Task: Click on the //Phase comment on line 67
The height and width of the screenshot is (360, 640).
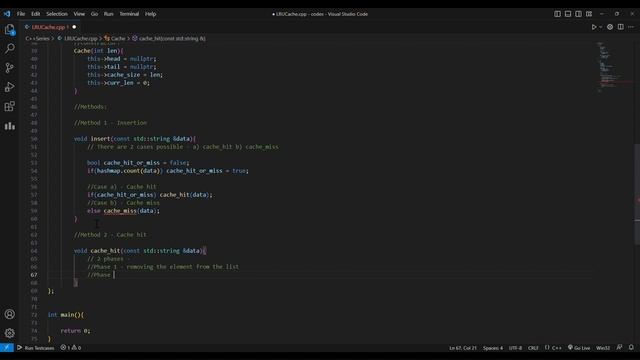Action: [x=99, y=275]
